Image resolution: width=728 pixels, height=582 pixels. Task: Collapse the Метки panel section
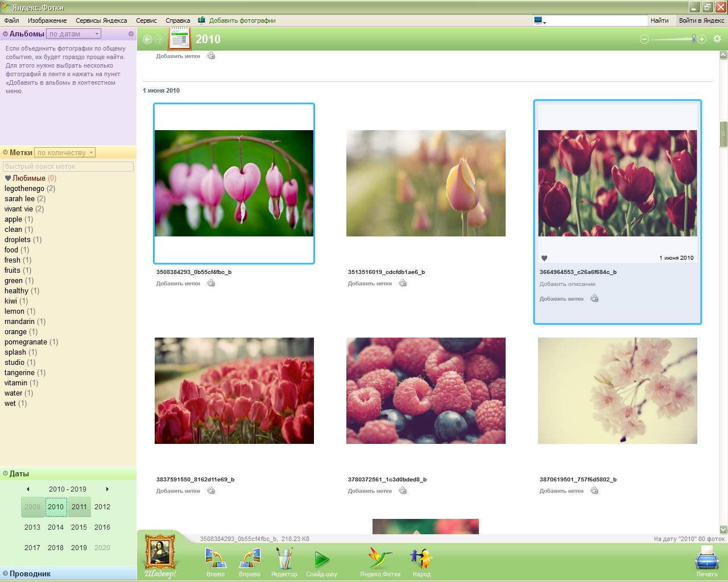pos(6,152)
